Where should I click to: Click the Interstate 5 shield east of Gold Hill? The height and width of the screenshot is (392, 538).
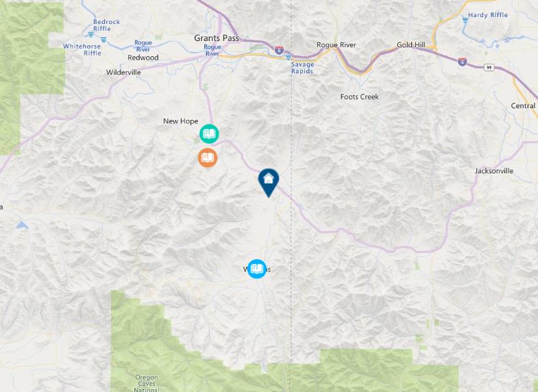tap(463, 62)
